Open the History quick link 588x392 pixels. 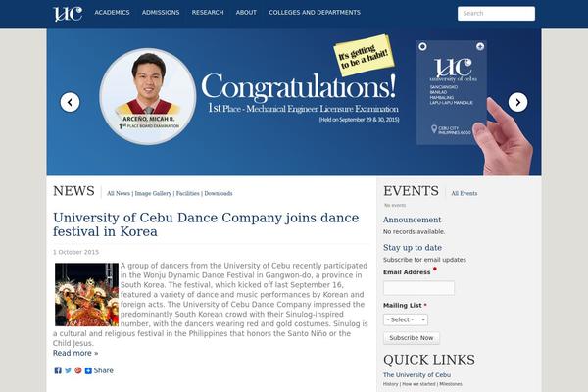(x=391, y=384)
